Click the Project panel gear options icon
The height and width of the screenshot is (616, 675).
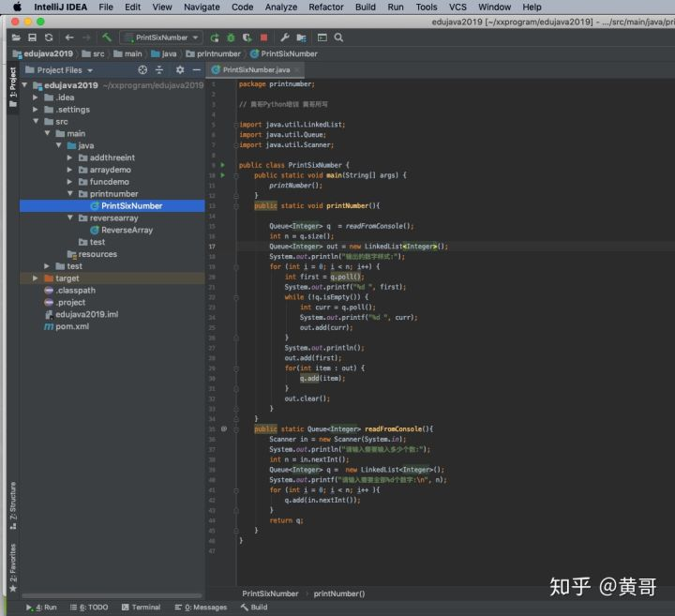[x=179, y=70]
